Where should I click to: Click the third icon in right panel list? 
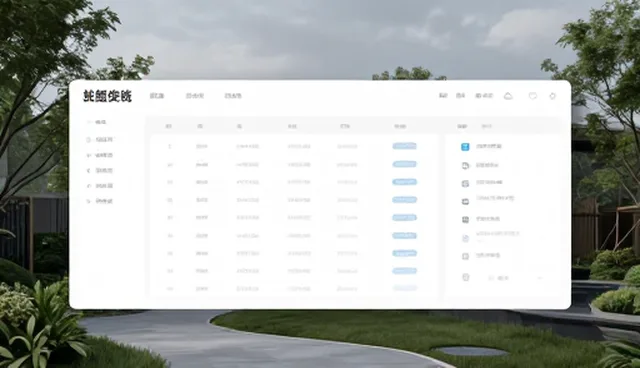coord(465,184)
